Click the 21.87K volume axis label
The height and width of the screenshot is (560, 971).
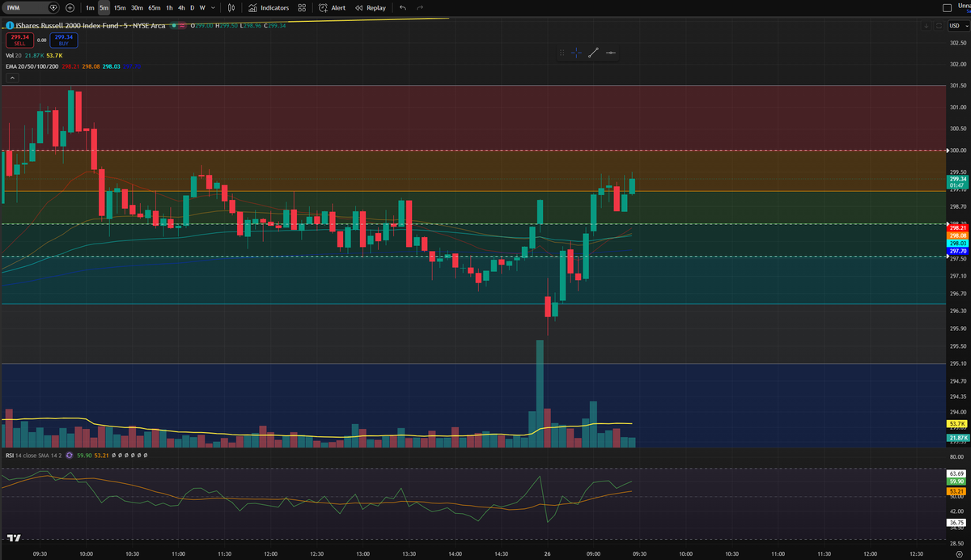pos(956,438)
